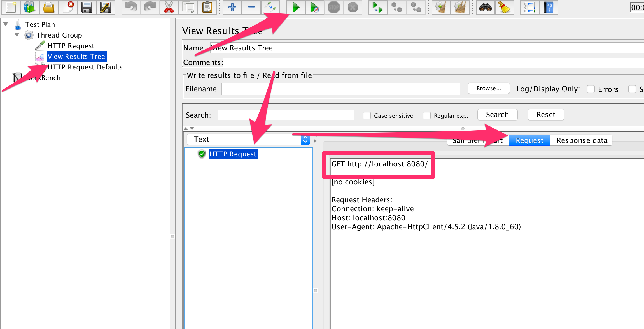Click the "GET http://localhost:8080/" line
644x329 pixels.
tap(379, 164)
